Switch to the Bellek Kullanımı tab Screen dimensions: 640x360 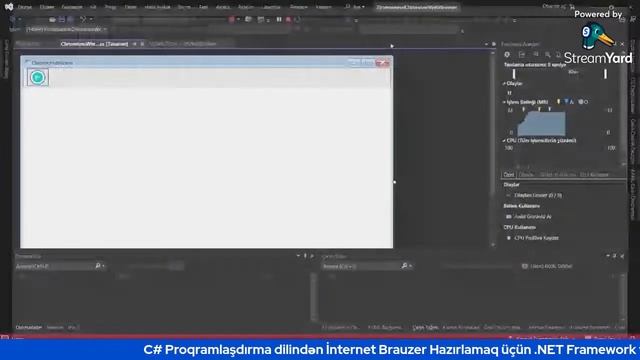click(558, 174)
